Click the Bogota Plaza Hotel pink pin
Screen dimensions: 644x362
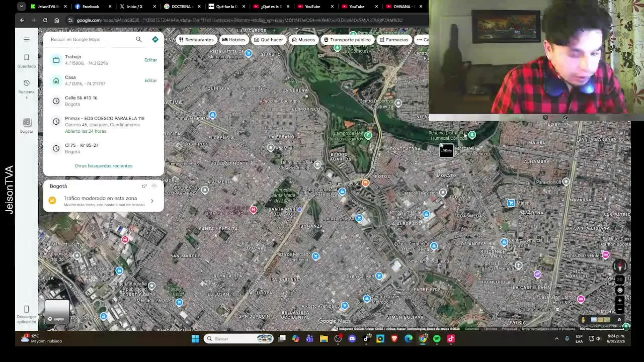(605, 255)
